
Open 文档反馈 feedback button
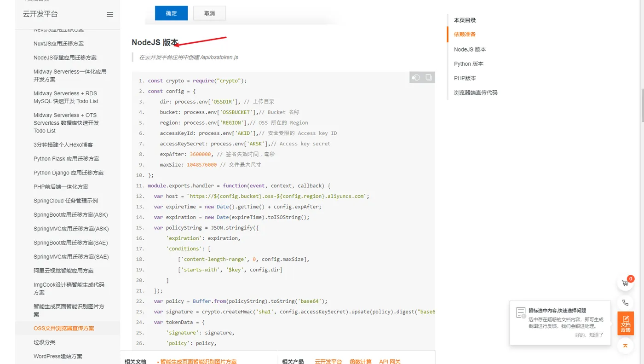click(626, 324)
